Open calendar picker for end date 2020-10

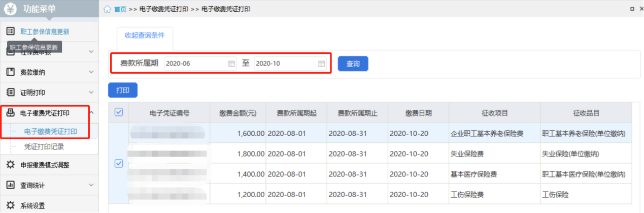tap(321, 64)
